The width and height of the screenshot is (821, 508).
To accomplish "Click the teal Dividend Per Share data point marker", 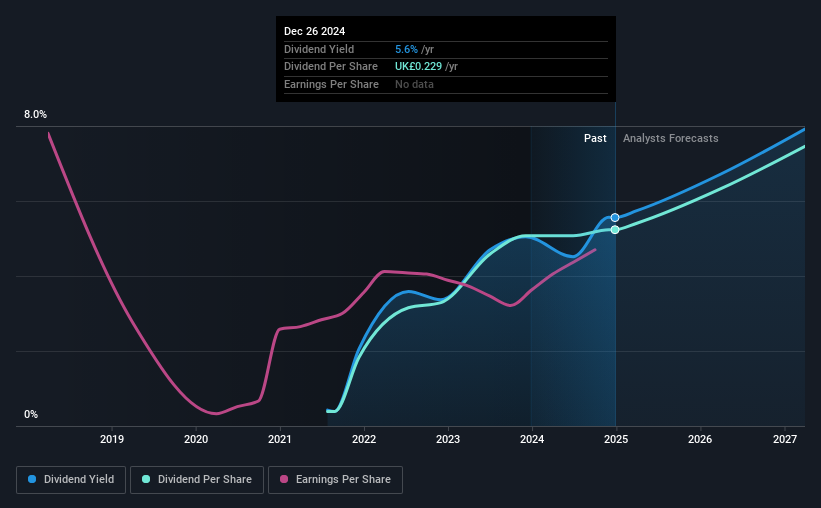I will [615, 229].
